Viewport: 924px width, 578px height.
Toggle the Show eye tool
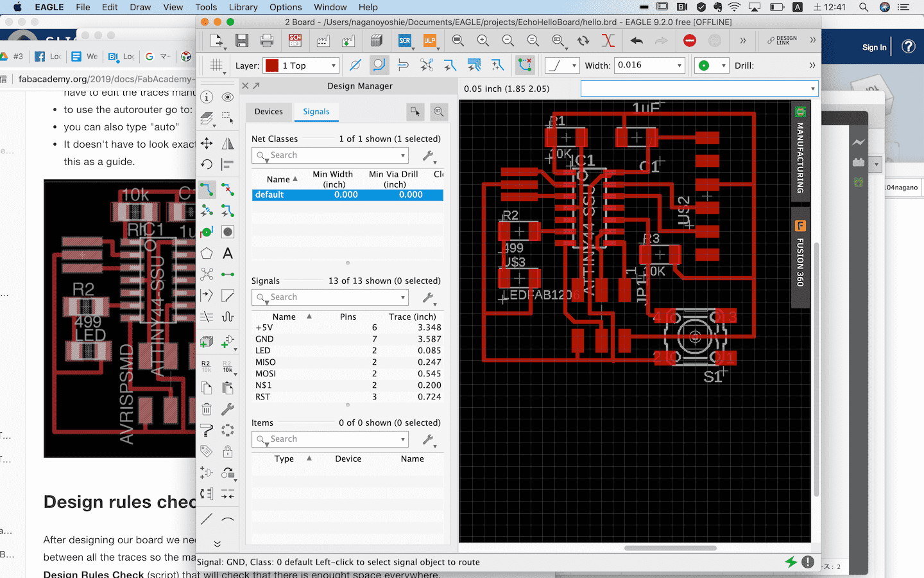pos(228,97)
